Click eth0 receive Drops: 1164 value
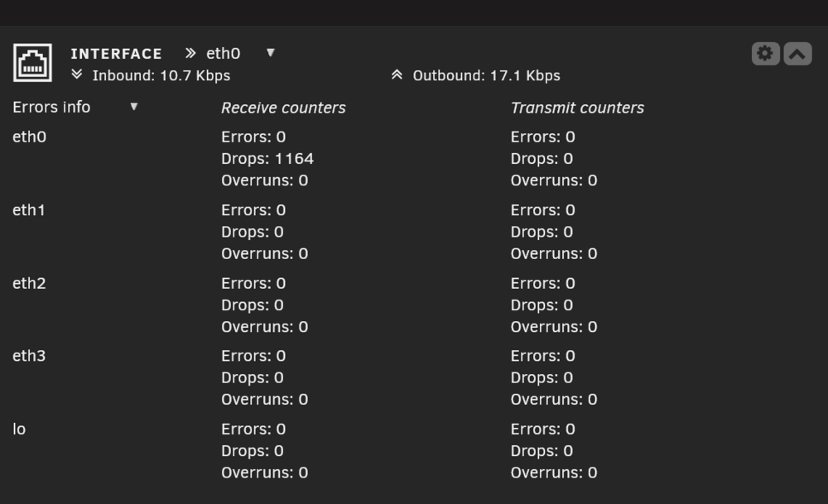828x504 pixels. 267,158
